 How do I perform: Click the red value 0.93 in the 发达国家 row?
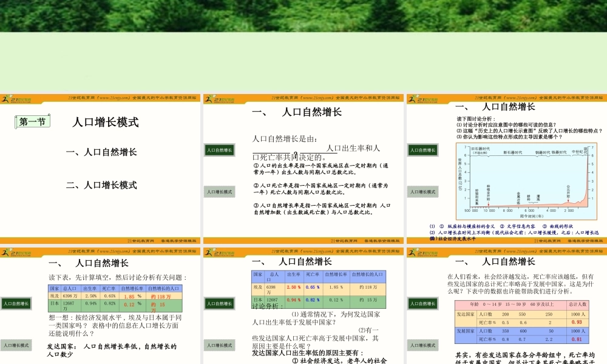tap(577, 322)
